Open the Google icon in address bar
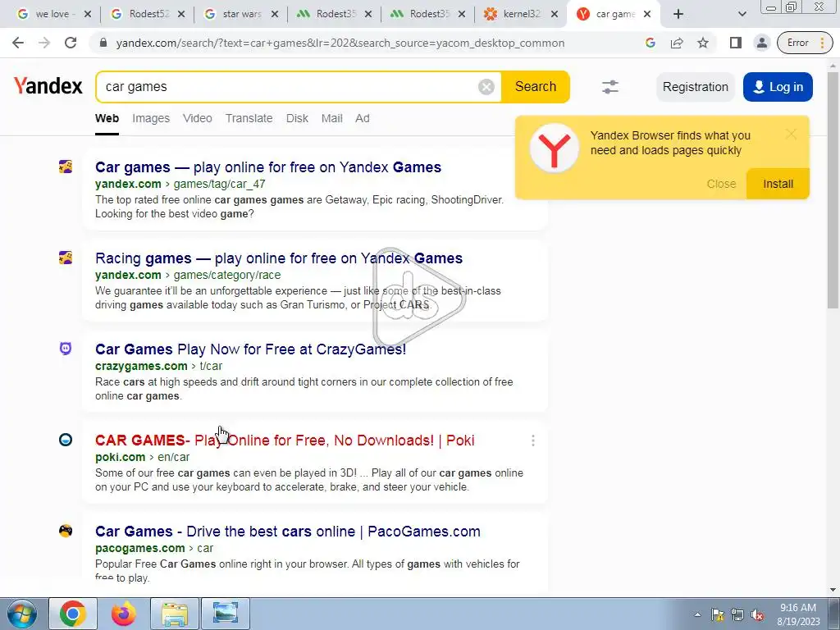Viewport: 840px width, 630px height. click(x=651, y=43)
